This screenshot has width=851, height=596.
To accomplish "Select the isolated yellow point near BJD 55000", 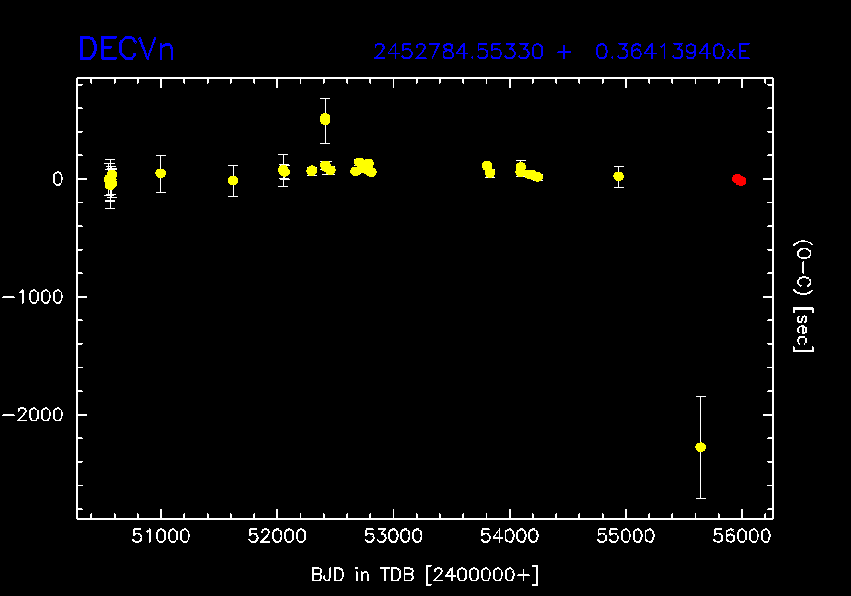I will pyautogui.click(x=619, y=176).
